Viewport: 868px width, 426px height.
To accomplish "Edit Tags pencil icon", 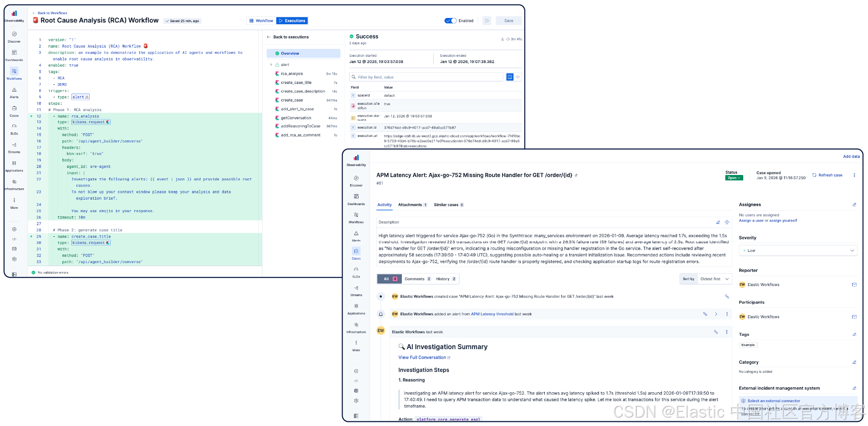I will (x=854, y=335).
